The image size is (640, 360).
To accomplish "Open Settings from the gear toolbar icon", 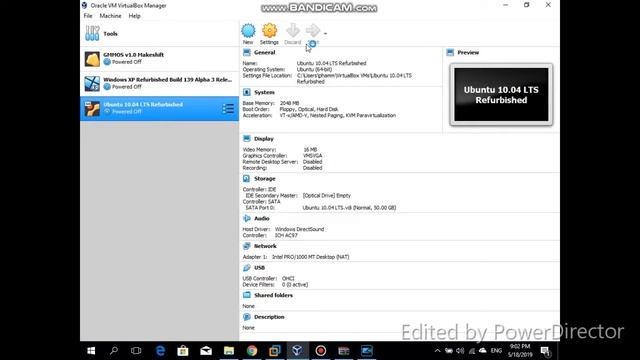I will 269,31.
